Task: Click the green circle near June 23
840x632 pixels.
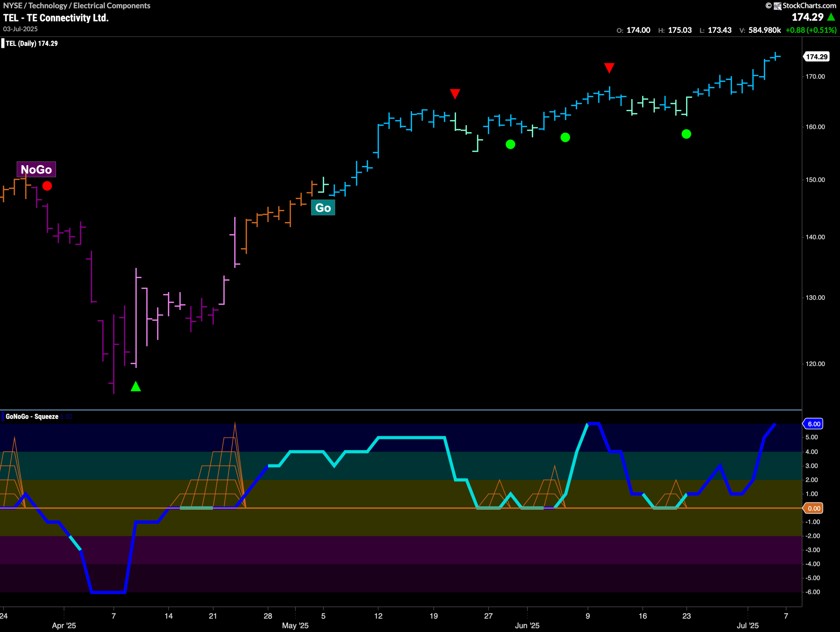Action: 686,134
